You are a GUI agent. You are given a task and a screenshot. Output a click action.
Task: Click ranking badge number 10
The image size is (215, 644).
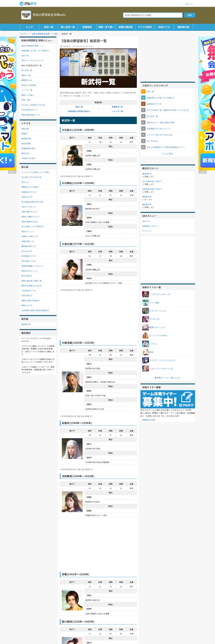tap(143, 147)
